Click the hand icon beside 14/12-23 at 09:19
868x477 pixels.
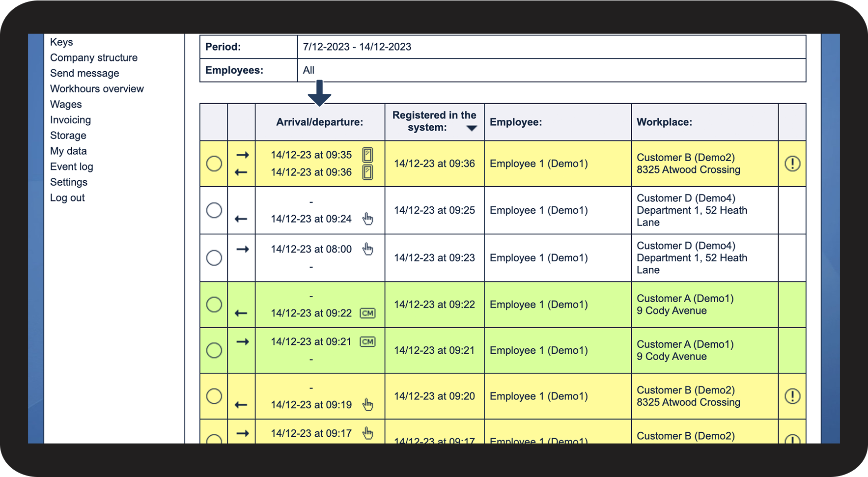(x=367, y=405)
